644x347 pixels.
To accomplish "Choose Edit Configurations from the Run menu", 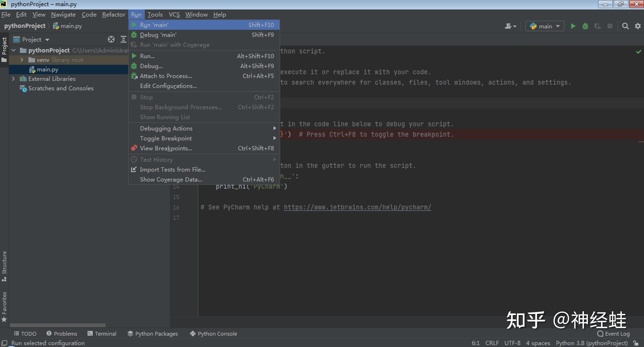I will pyautogui.click(x=168, y=86).
